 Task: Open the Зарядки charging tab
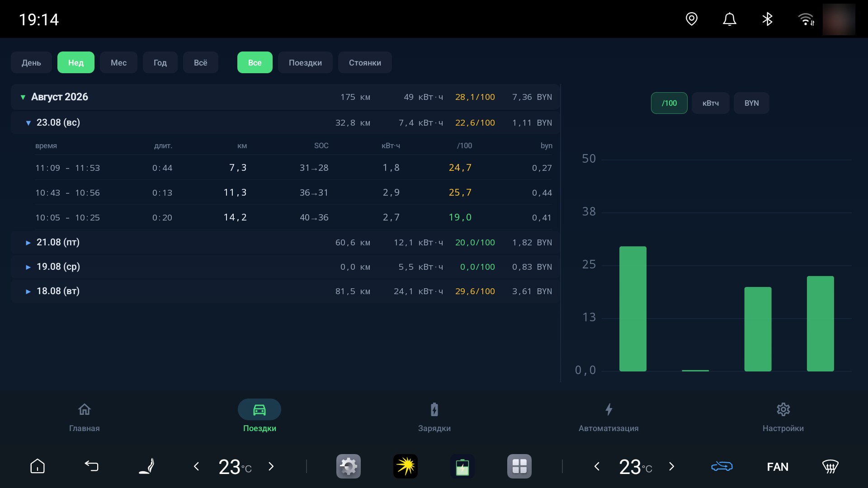[x=434, y=418]
